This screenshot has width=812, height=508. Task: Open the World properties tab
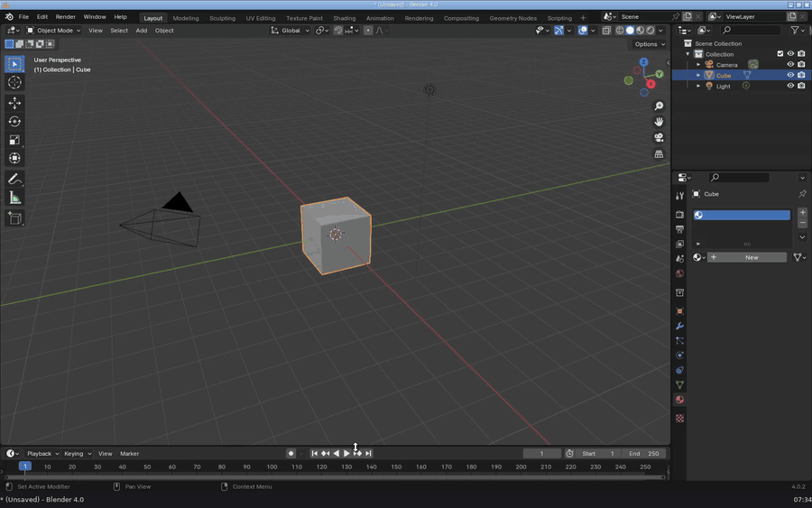tap(680, 273)
